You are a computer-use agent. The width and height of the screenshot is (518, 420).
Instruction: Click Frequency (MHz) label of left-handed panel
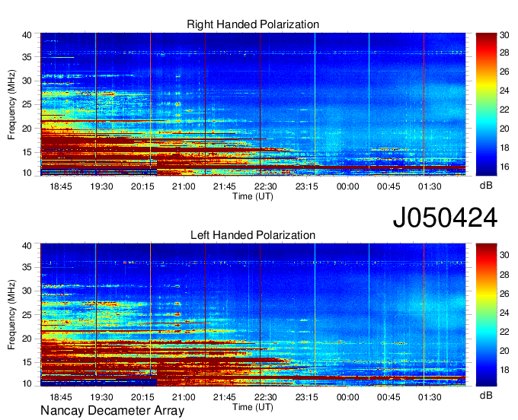coord(11,315)
